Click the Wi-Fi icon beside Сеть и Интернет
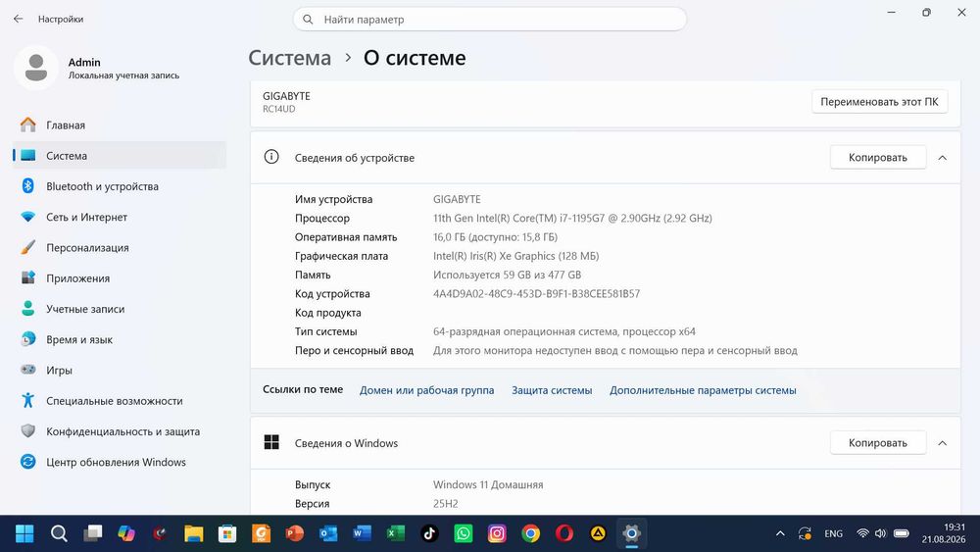The image size is (980, 552). pyautogui.click(x=27, y=217)
